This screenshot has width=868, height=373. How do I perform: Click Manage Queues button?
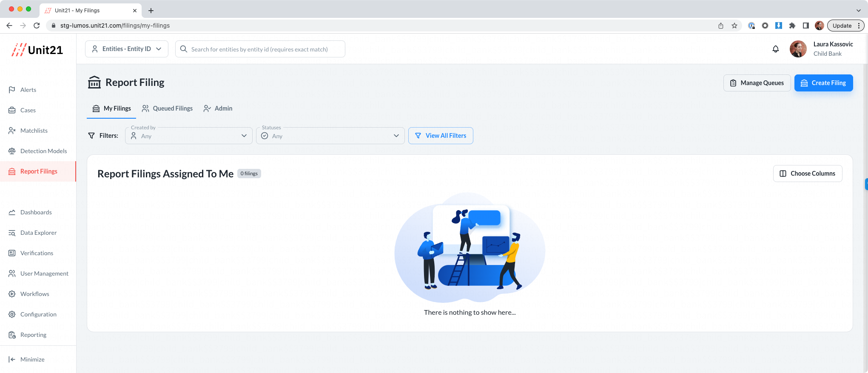(757, 83)
